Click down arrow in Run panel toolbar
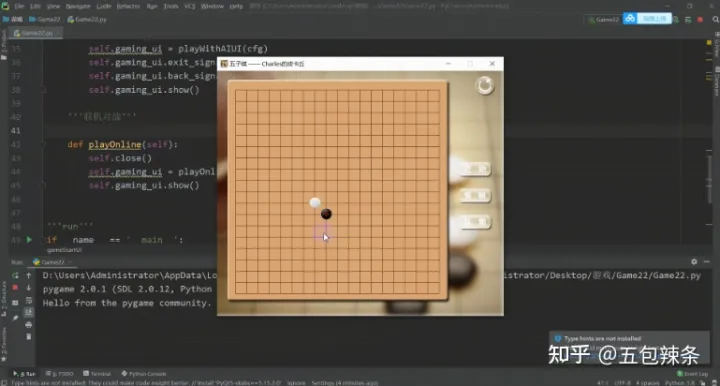The width and height of the screenshot is (720, 386). (28, 288)
